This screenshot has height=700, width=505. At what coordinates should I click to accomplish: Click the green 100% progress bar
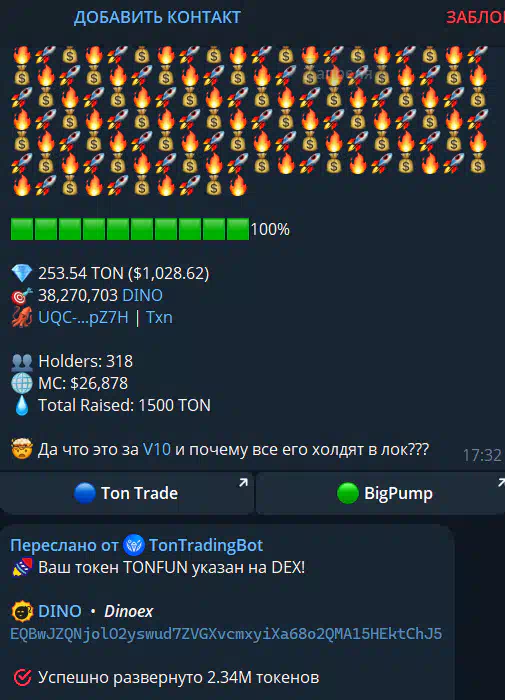point(130,229)
